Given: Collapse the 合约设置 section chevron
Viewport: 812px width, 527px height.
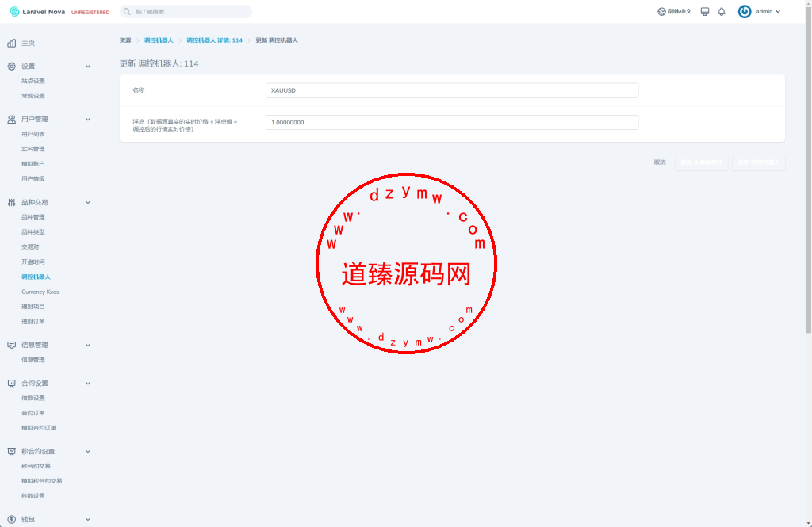Looking at the screenshot, I should pyautogui.click(x=88, y=383).
